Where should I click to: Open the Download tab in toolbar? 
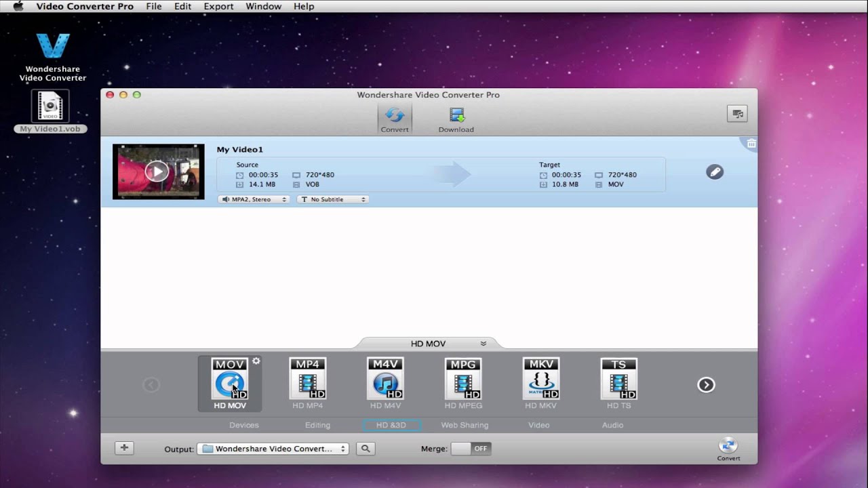(456, 119)
